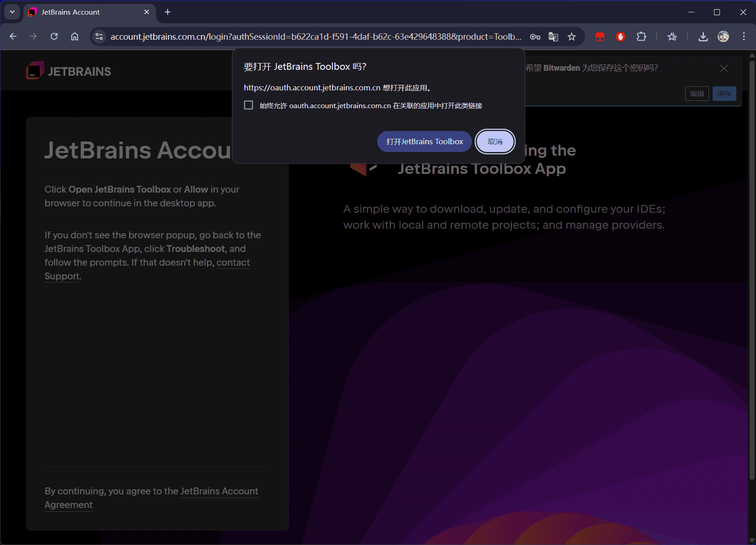Open Google Translate in the address bar
The width and height of the screenshot is (756, 545).
click(x=553, y=37)
